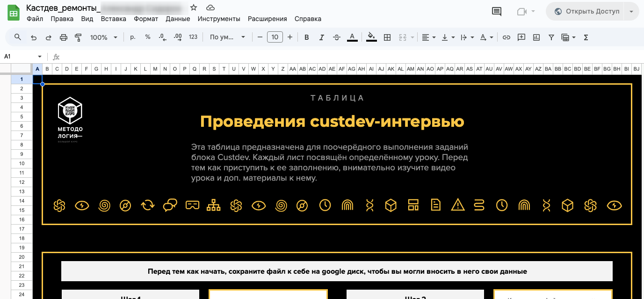Click the Проведения custdev-интервью heading
Image resolution: width=644 pixels, height=299 pixels.
pyautogui.click(x=332, y=122)
